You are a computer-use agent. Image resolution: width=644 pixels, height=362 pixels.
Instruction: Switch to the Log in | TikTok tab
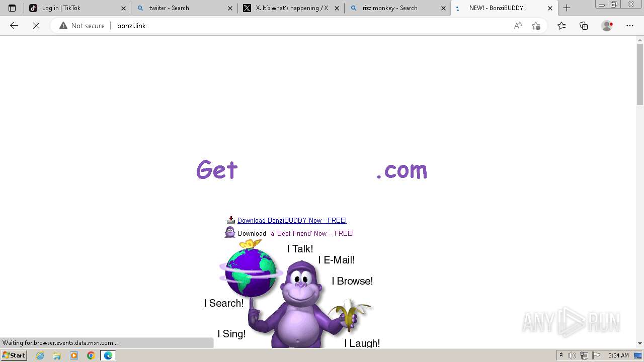coord(78,8)
